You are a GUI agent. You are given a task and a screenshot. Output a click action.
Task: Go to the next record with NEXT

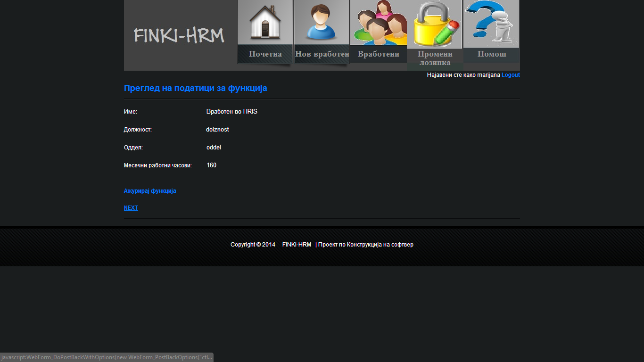[x=131, y=208]
